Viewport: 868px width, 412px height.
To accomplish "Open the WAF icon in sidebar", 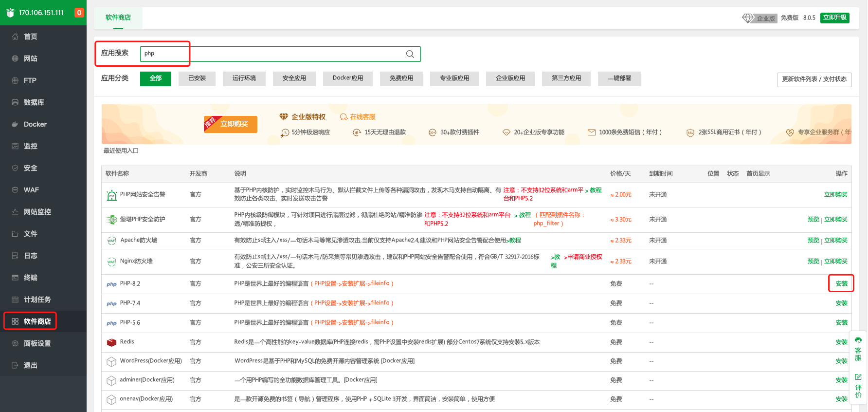I will (x=15, y=190).
